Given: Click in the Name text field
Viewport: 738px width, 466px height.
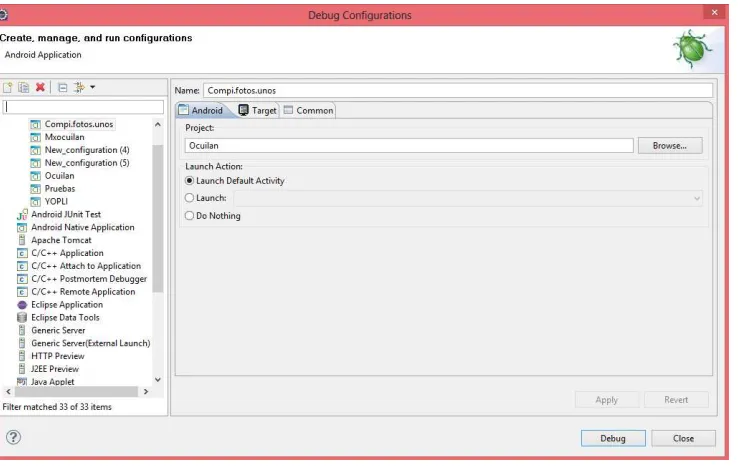Looking at the screenshot, I should click(458, 90).
